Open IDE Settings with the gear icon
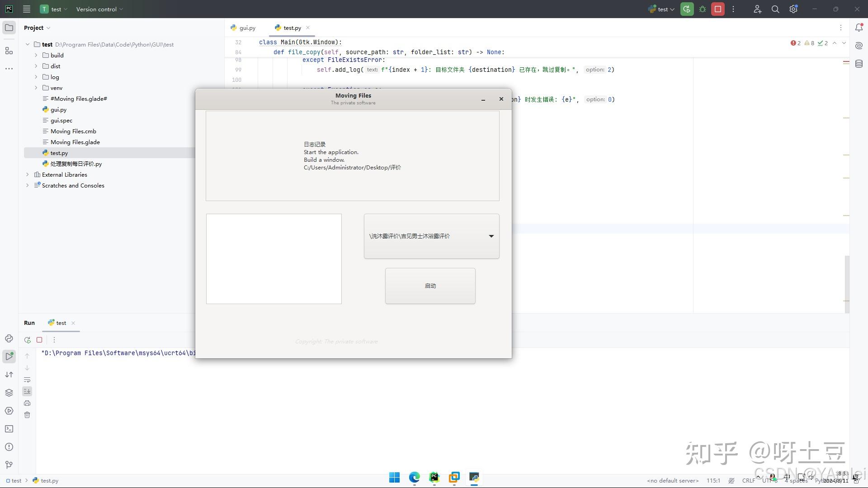The width and height of the screenshot is (868, 488). (x=793, y=9)
